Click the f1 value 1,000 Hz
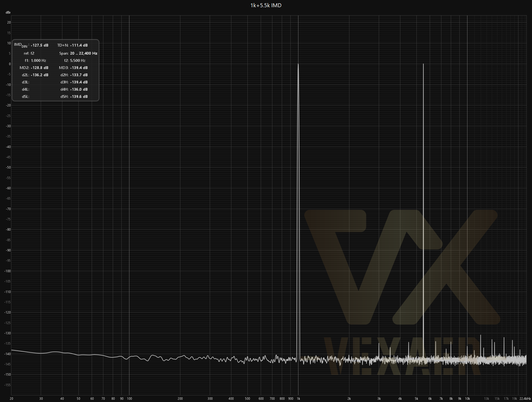The image size is (532, 402). 39,60
